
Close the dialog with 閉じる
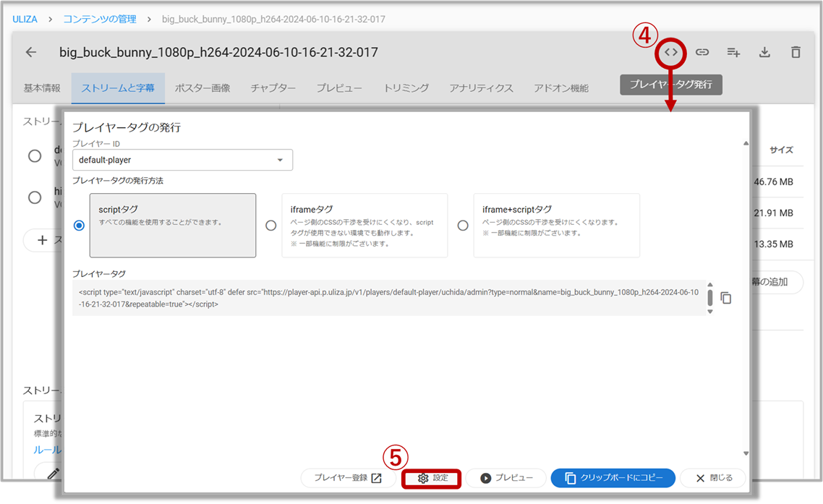[x=713, y=478]
